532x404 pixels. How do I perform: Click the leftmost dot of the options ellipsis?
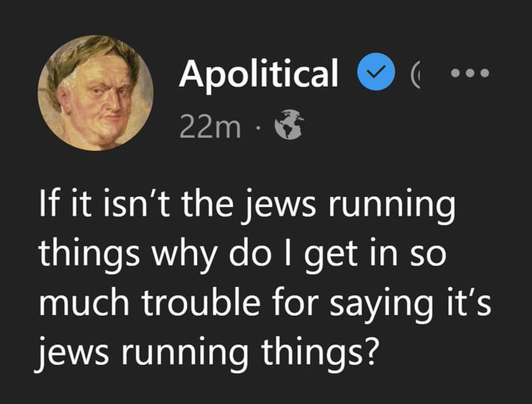point(456,74)
